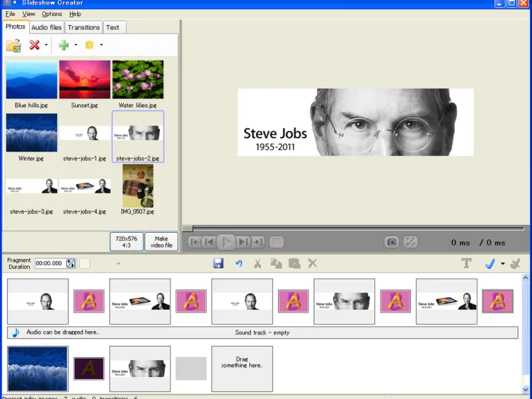Select the last pink transition icon in first row
The image size is (532, 399).
(x=497, y=301)
